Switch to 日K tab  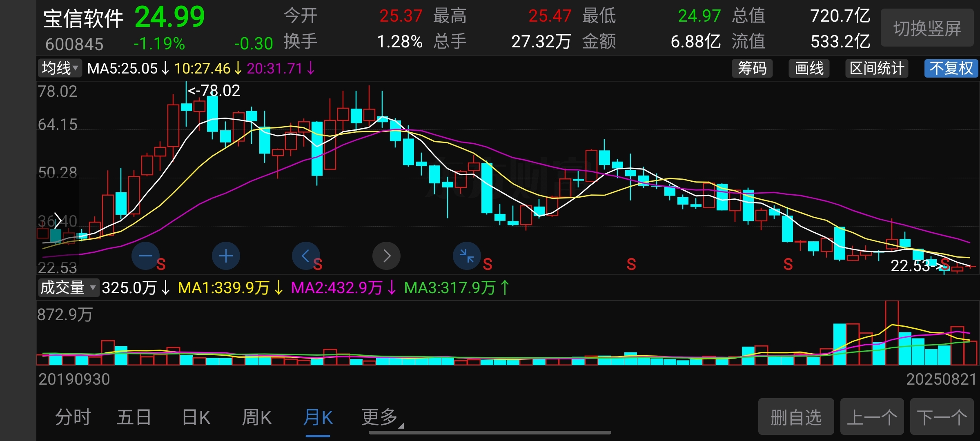[x=196, y=418]
